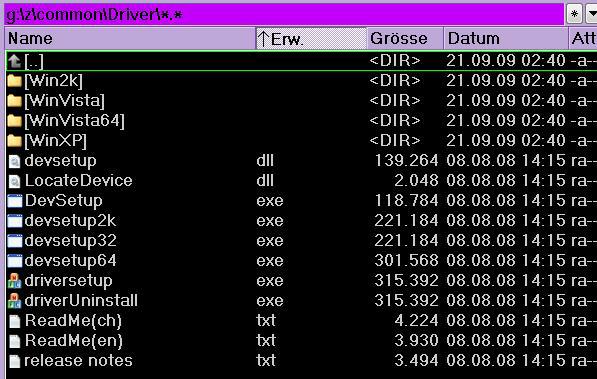Click the Win2k folder icon
Image resolution: width=597 pixels, height=379 pixels.
click(14, 81)
